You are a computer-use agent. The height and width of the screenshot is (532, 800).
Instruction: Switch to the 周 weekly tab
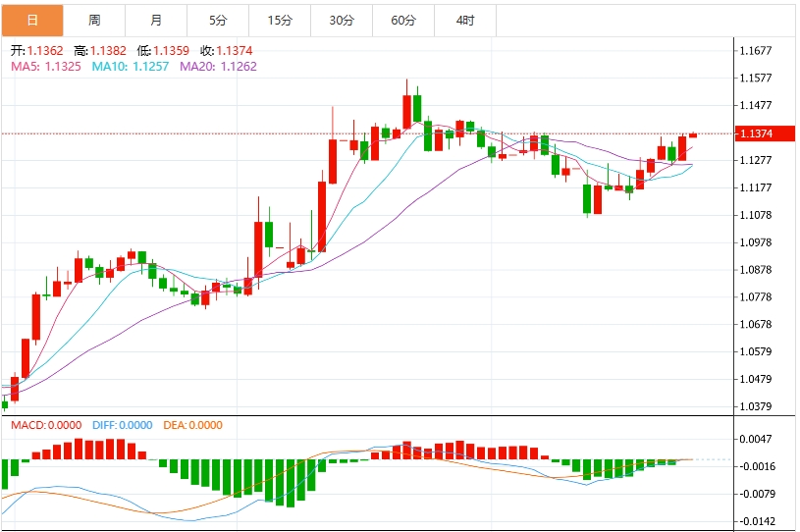(x=94, y=21)
